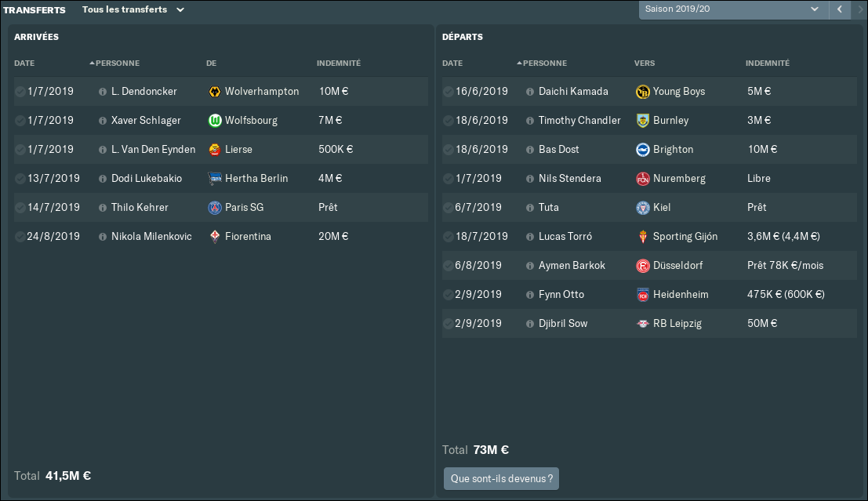Click the Brighton club crest icon
The image size is (868, 501).
[x=643, y=150]
